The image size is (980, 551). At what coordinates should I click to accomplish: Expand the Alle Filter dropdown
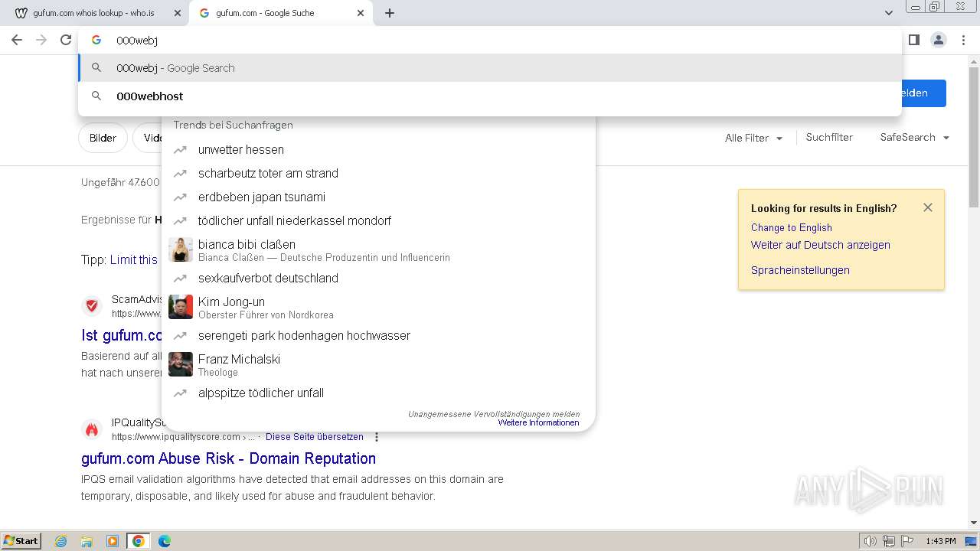(x=754, y=139)
